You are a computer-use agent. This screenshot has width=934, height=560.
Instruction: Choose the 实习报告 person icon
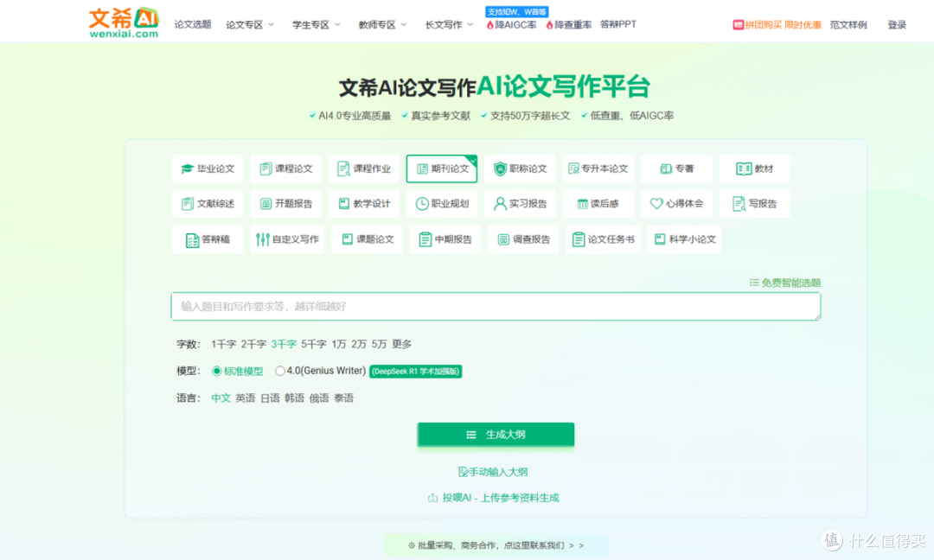500,204
